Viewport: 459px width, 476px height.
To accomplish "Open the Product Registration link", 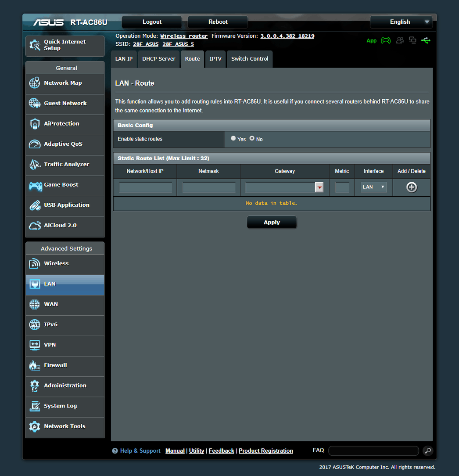I will coord(266,451).
